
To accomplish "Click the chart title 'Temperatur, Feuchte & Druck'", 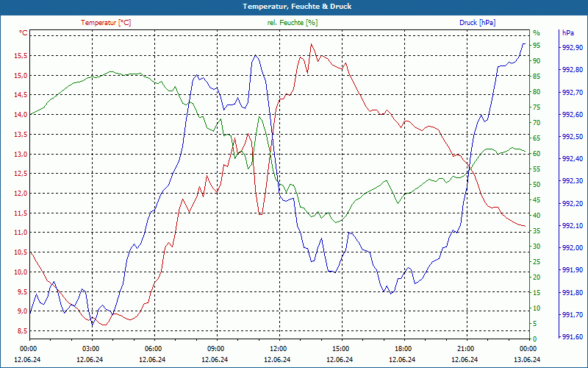I will tap(297, 7).
